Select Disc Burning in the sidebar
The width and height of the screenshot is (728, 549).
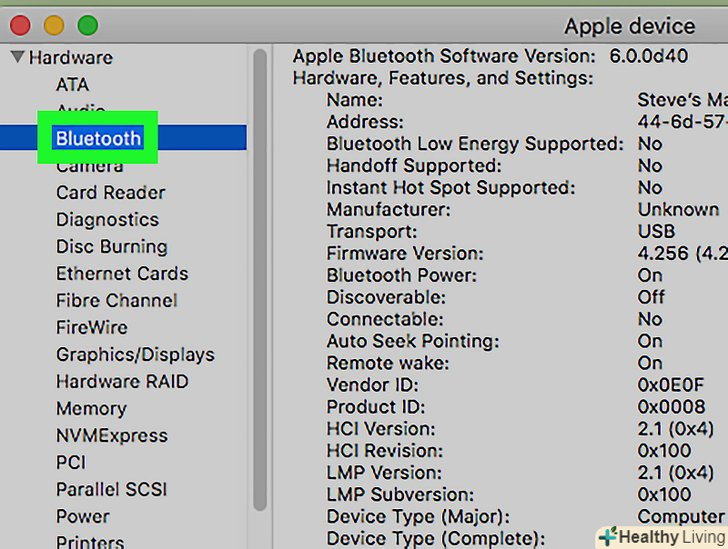111,246
